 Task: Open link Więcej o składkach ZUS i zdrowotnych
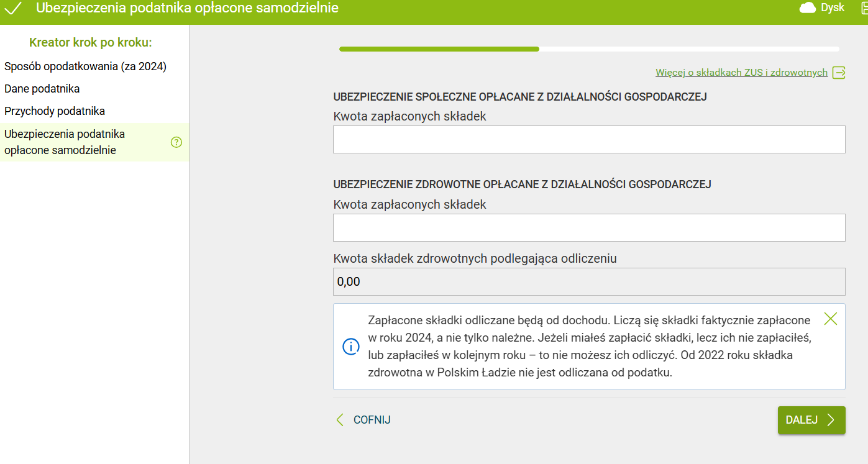coord(741,73)
